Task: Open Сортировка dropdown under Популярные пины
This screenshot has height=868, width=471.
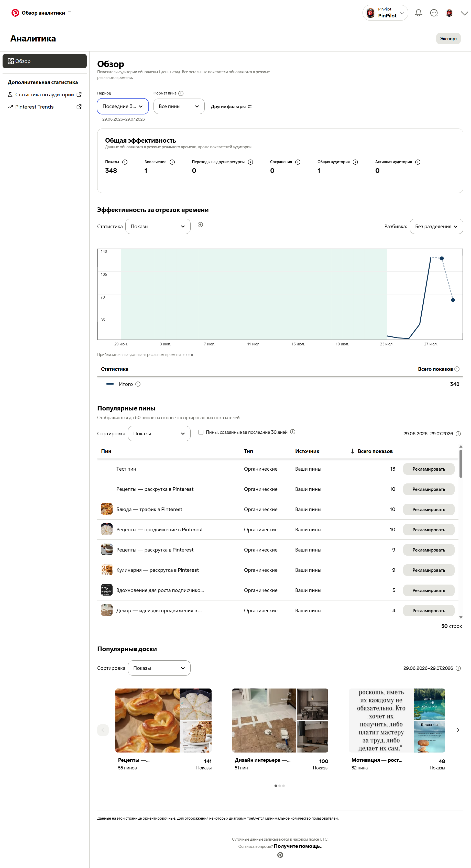Action: click(159, 433)
